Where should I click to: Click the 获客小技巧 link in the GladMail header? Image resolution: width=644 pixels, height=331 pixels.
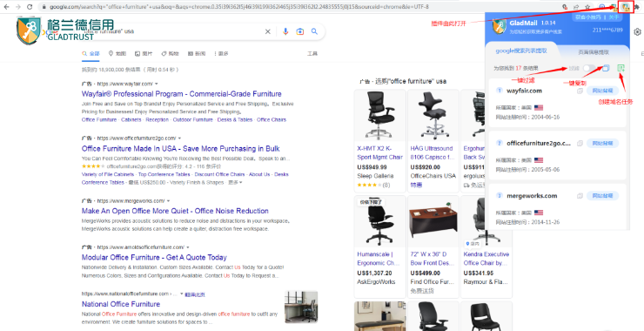point(589,17)
